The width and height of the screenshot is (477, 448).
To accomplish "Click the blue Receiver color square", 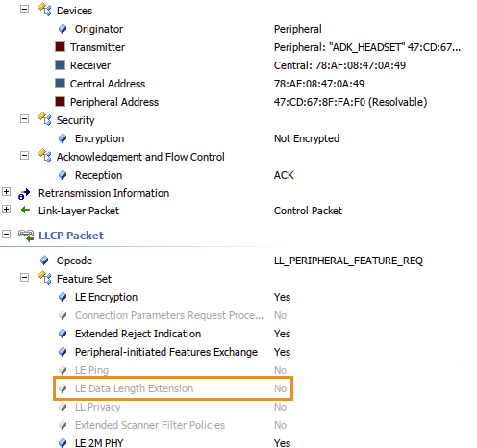I will pos(61,65).
